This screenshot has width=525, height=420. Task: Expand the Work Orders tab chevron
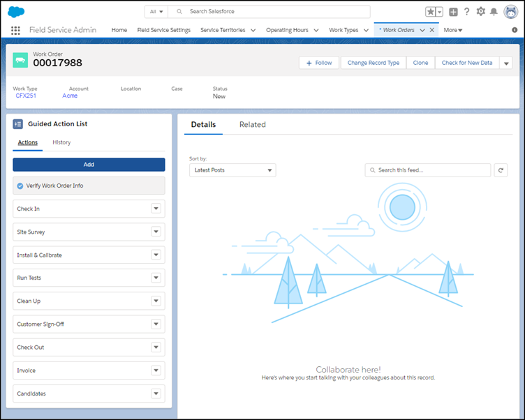422,30
